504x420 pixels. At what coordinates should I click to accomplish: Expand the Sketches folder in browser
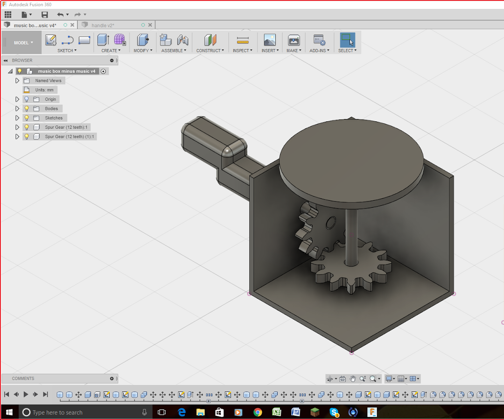[18, 118]
